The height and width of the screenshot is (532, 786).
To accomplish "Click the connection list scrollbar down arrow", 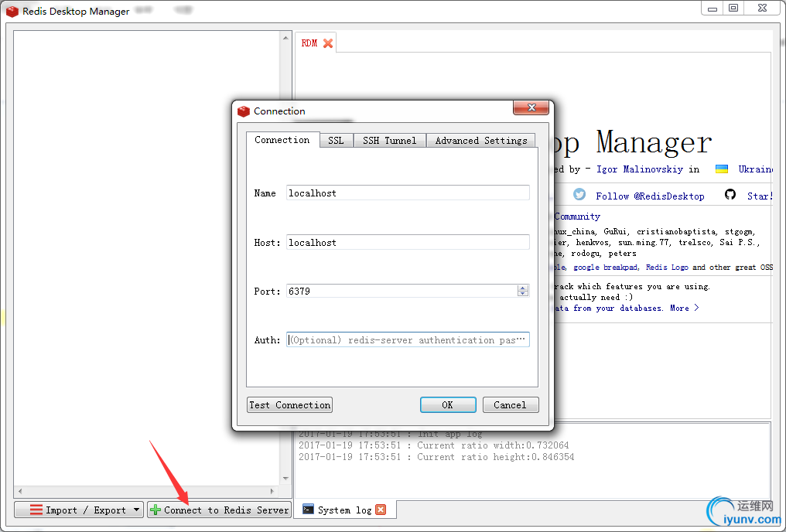I will pyautogui.click(x=285, y=479).
